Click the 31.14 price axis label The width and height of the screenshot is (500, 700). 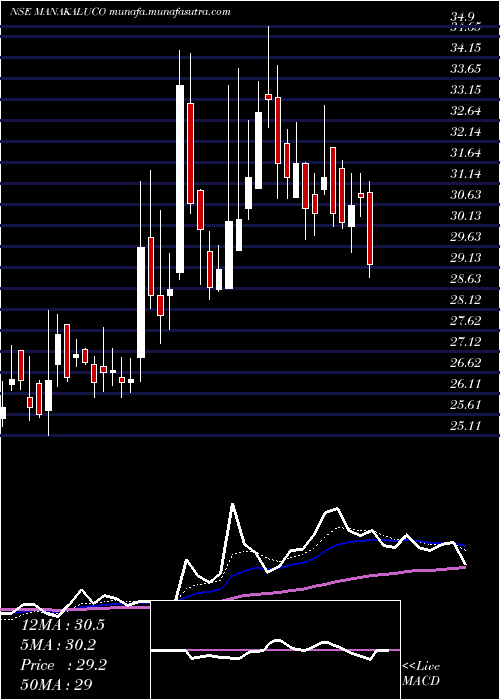[466, 174]
